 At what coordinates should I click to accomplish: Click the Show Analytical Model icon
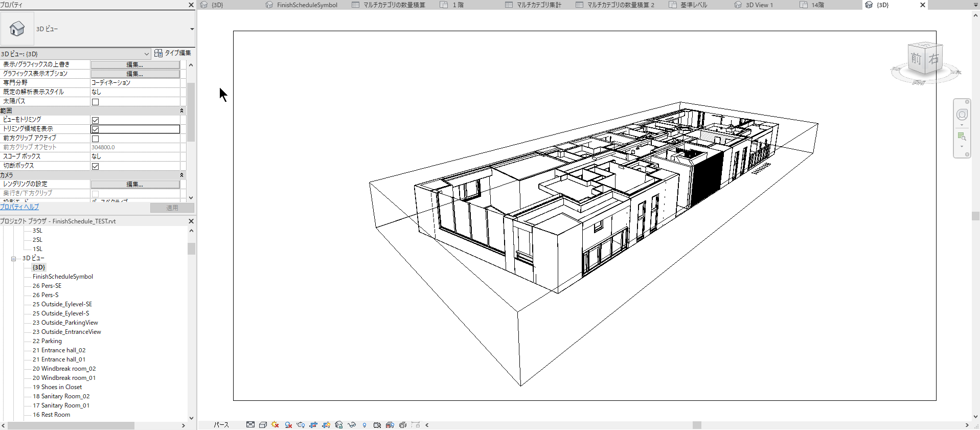pos(390,425)
